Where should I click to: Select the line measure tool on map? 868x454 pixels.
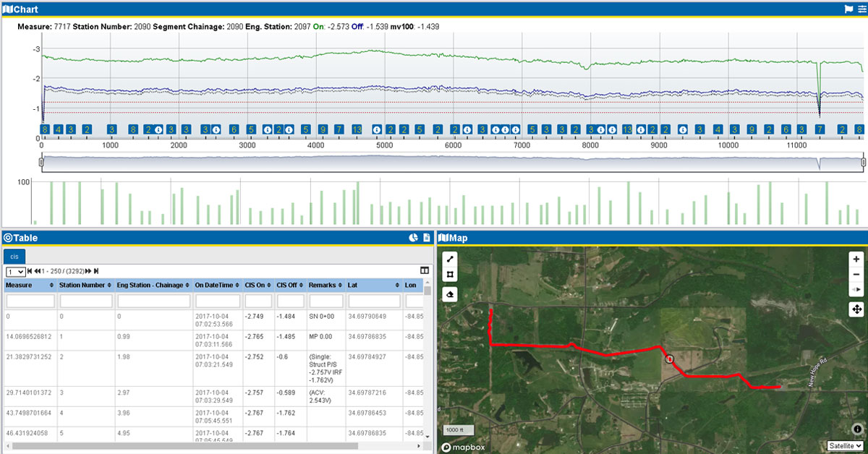coord(450,259)
